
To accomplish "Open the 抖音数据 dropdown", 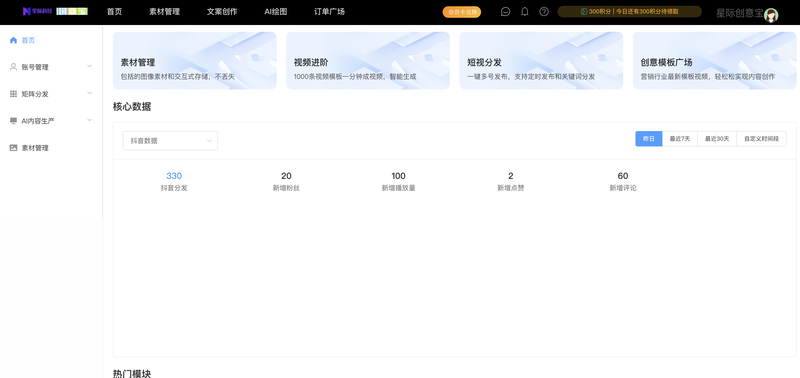I will [170, 141].
